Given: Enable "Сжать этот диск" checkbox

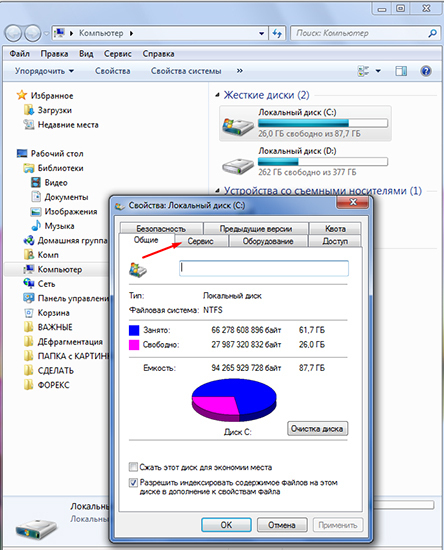Looking at the screenshot, I should click(x=133, y=467).
